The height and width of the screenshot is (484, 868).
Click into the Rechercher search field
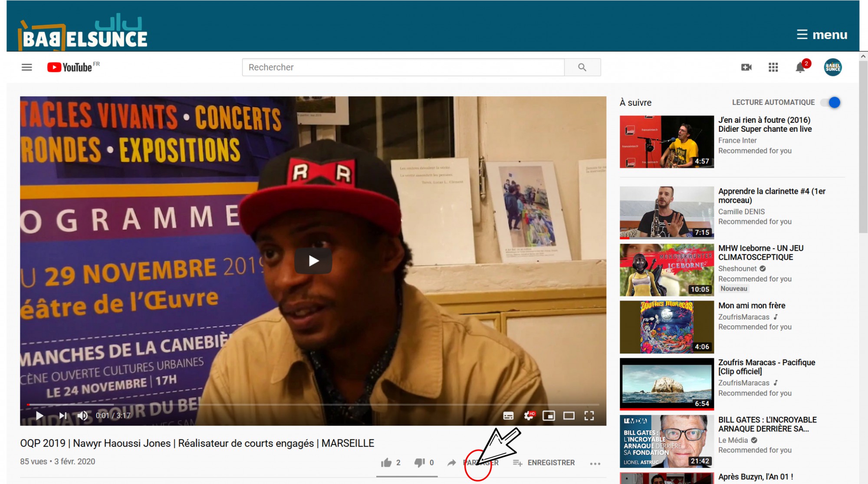pyautogui.click(x=403, y=67)
